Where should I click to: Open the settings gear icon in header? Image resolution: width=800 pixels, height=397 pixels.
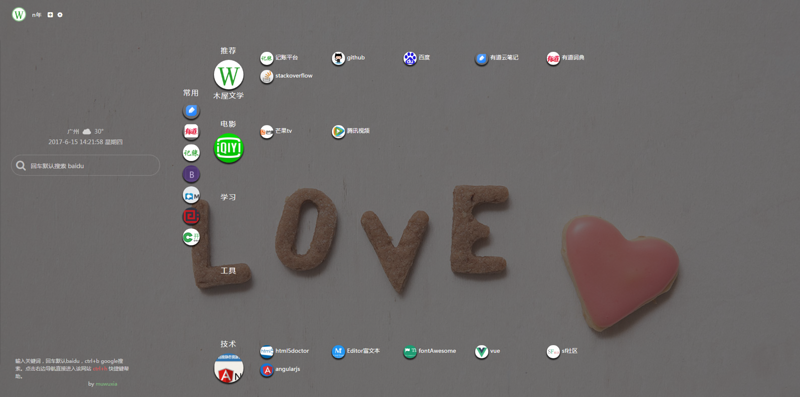click(x=60, y=15)
